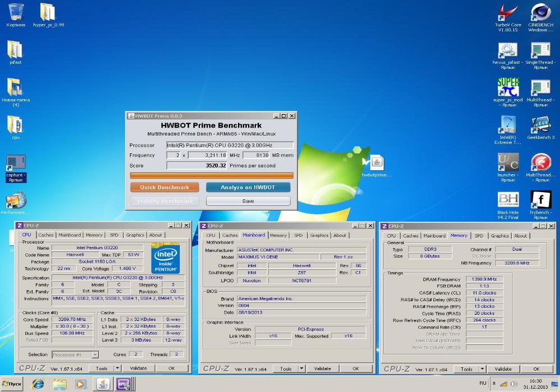Click the Пуск Start button
Image resolution: width=560 pixels, height=392 pixels.
coord(12,384)
